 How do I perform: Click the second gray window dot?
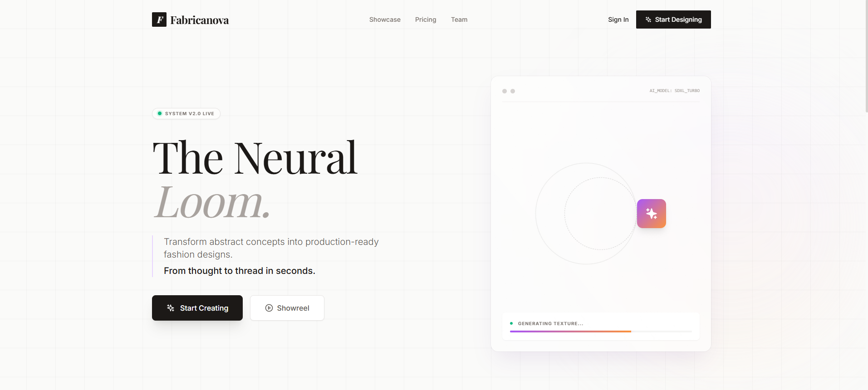point(513,91)
